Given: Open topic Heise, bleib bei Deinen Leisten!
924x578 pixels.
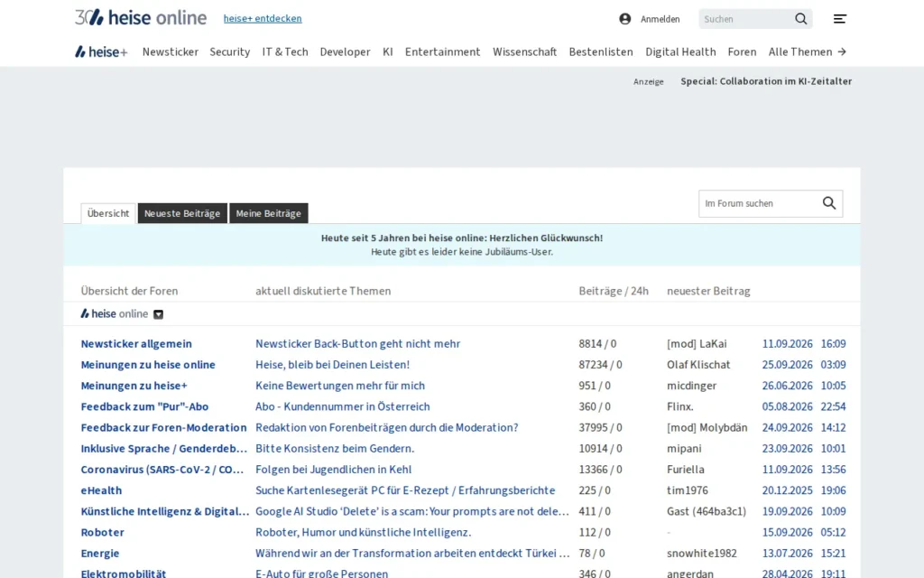Looking at the screenshot, I should coord(332,365).
